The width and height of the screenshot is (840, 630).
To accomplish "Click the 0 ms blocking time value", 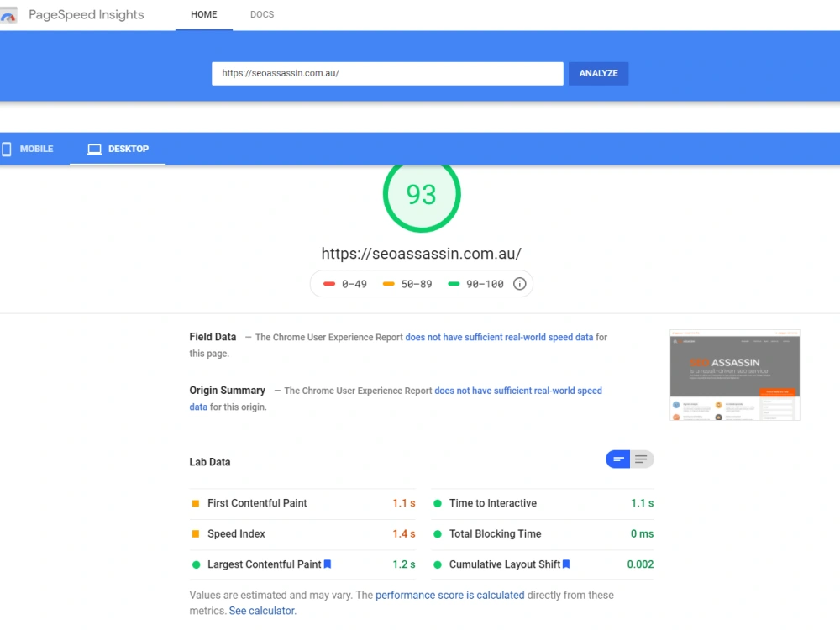I will click(642, 533).
